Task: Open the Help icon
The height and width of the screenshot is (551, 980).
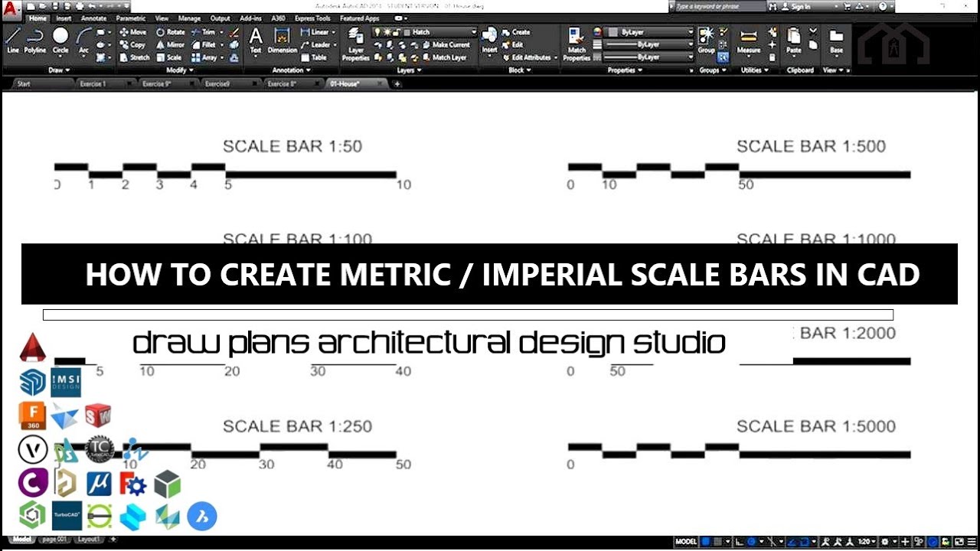Action: (884, 6)
